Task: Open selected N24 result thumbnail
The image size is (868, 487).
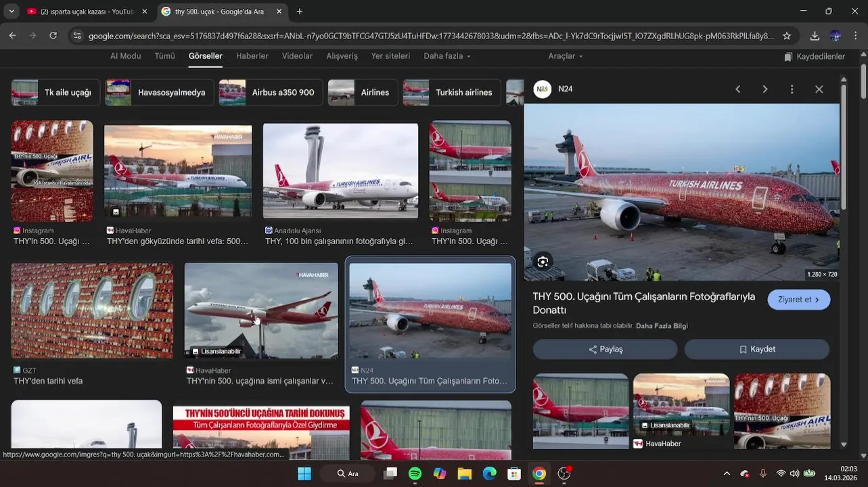Action: [x=430, y=311]
